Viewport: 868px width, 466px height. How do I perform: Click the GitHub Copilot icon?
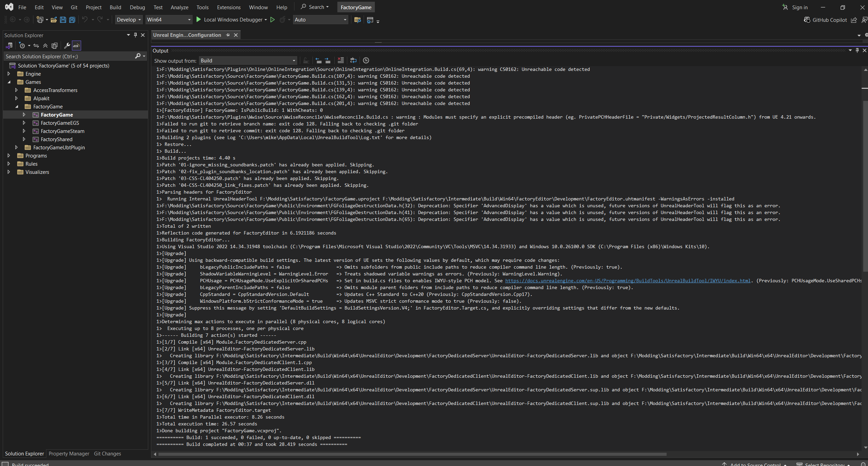click(807, 20)
